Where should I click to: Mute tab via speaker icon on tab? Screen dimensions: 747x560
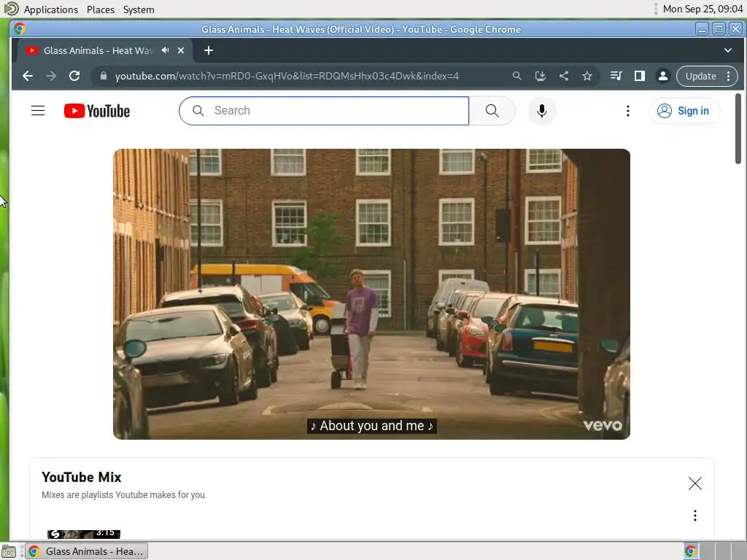(x=166, y=50)
